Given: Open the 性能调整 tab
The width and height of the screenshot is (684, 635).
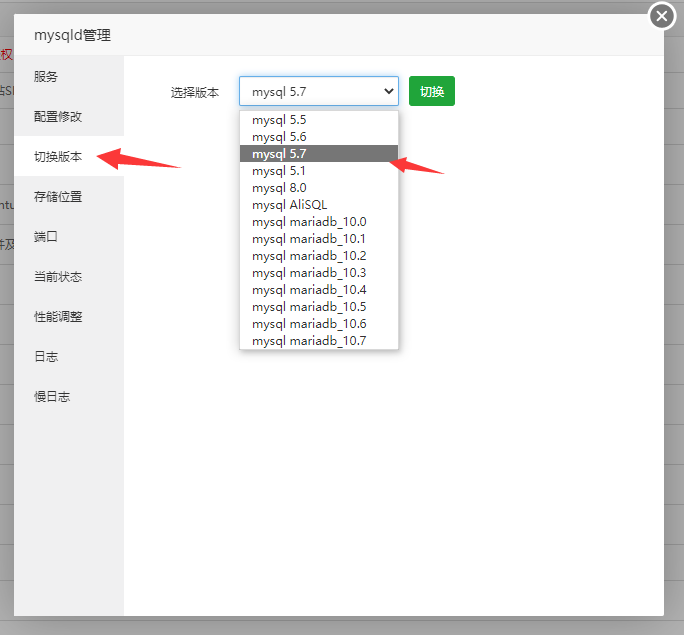Looking at the screenshot, I should coord(69,317).
